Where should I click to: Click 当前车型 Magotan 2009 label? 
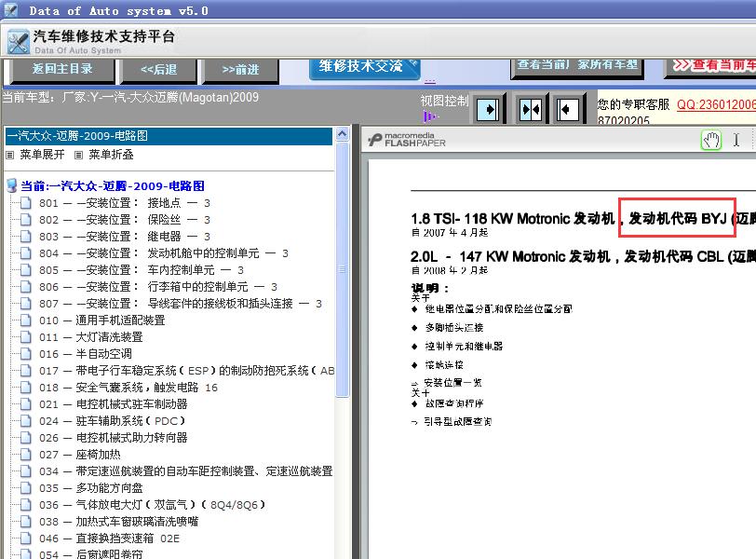(x=130, y=98)
